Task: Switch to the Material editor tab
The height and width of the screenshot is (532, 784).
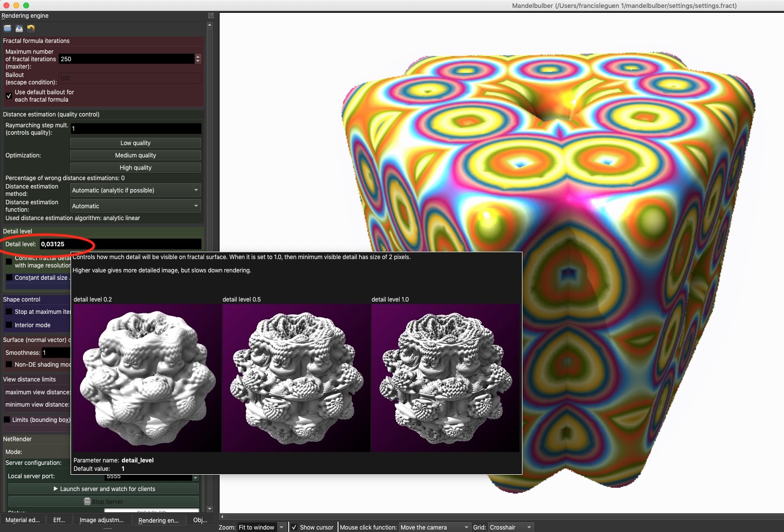Action: (x=23, y=520)
